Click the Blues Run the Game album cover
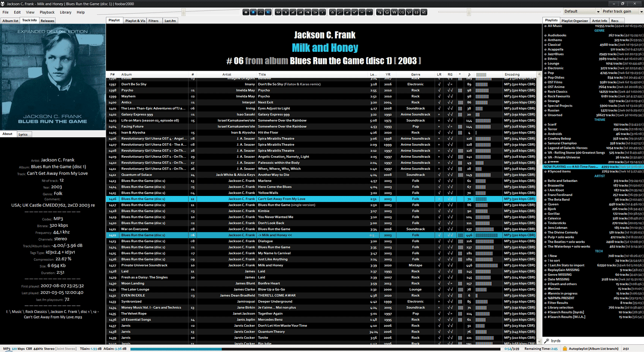The image size is (644, 352). pyautogui.click(x=53, y=77)
